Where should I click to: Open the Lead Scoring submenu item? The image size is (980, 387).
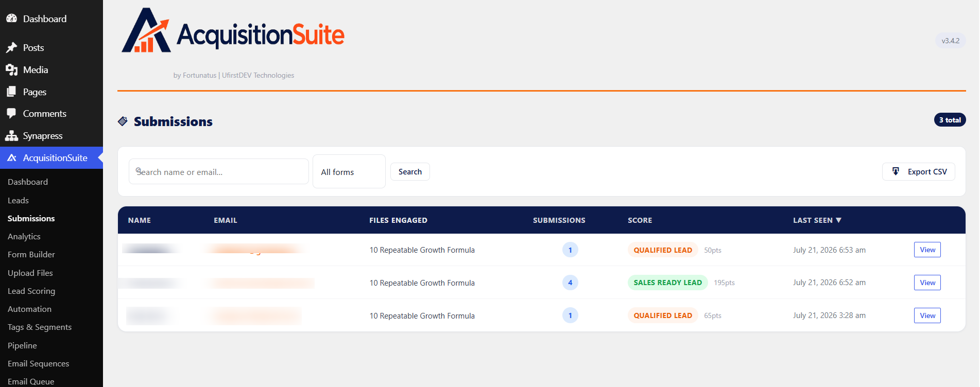coord(31,291)
